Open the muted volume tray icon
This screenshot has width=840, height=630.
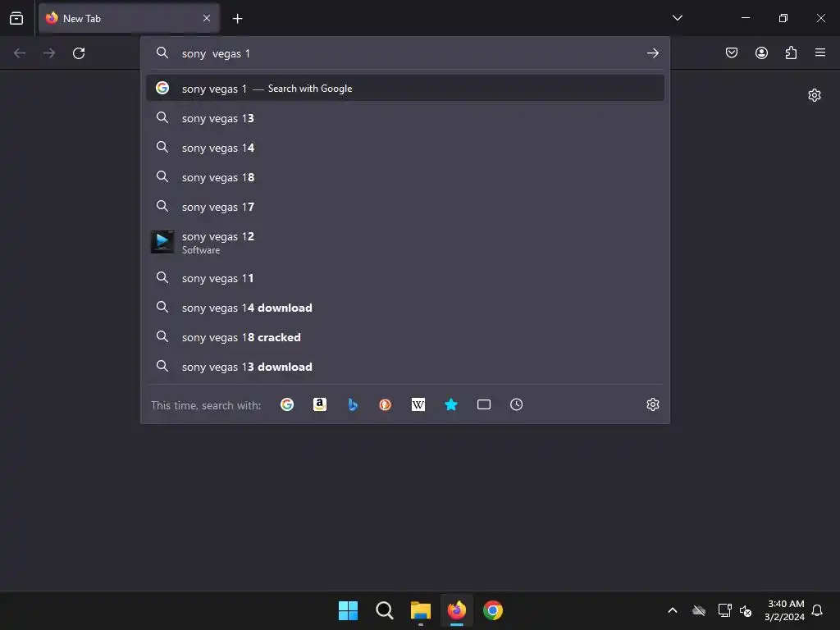point(745,610)
